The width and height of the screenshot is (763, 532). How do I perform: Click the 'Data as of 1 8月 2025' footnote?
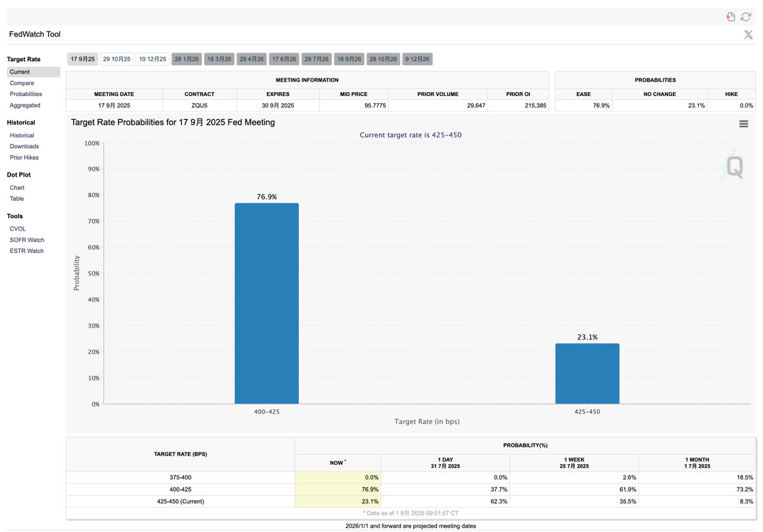tap(411, 512)
